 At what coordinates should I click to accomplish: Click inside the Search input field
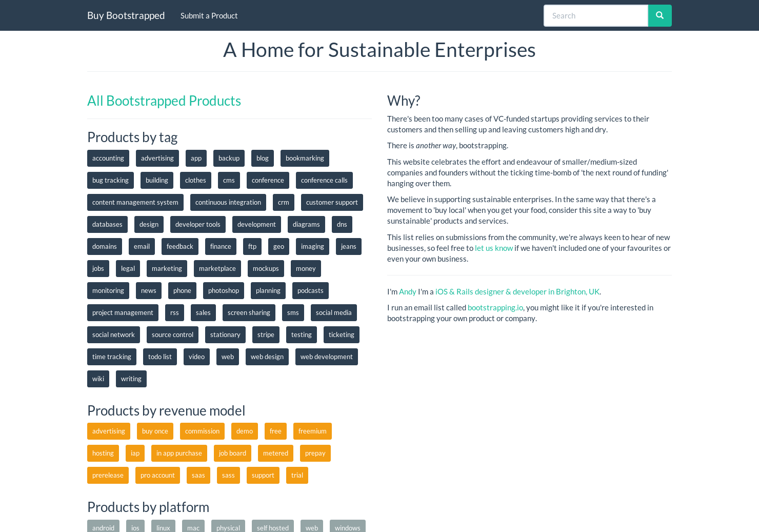point(595,15)
